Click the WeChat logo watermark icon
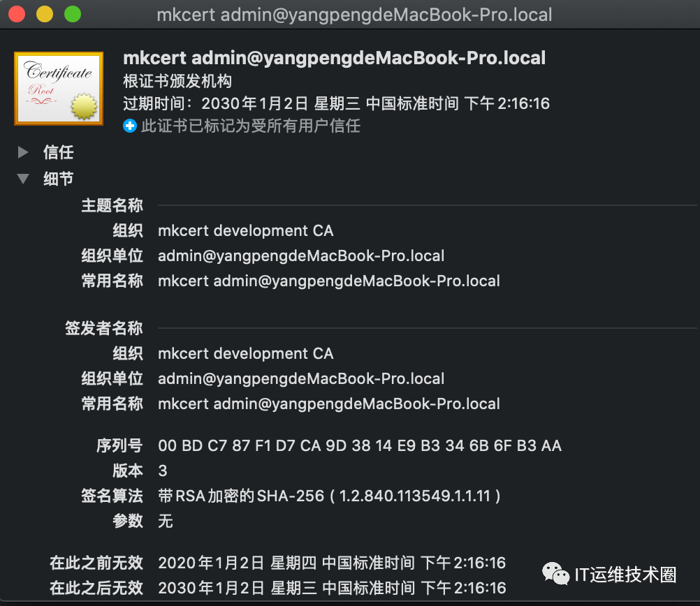This screenshot has height=606, width=700. (555, 574)
